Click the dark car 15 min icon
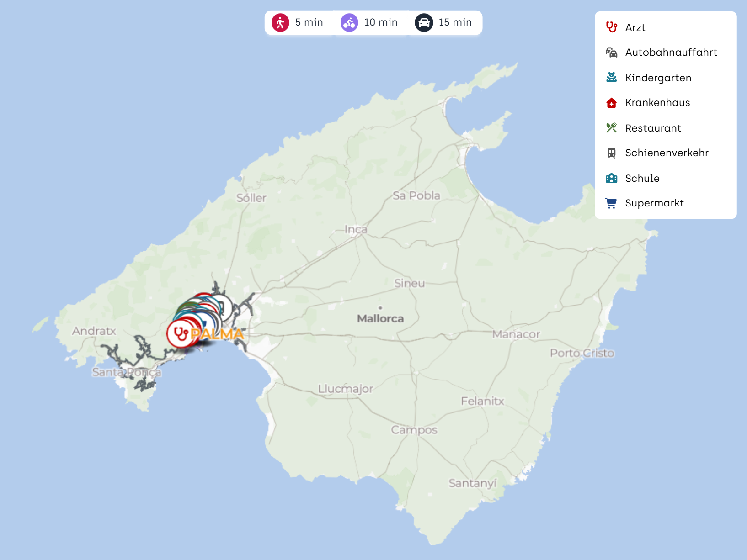 pos(424,22)
